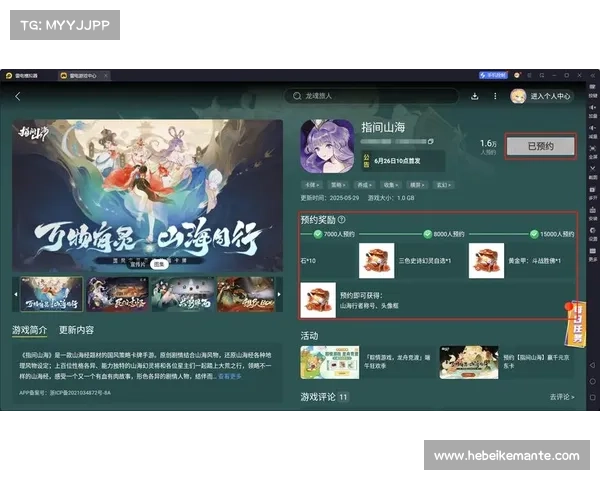600x480 pixels.
Task: Select the 策略 genre tag
Action: (338, 185)
